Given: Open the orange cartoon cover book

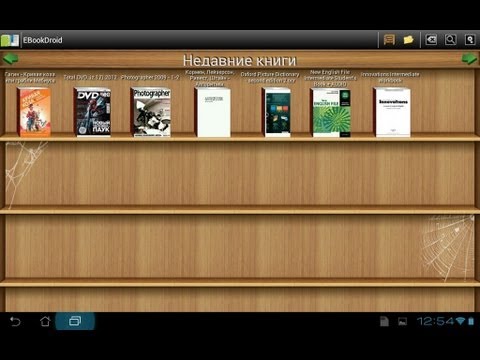Looking at the screenshot, I should tap(34, 112).
